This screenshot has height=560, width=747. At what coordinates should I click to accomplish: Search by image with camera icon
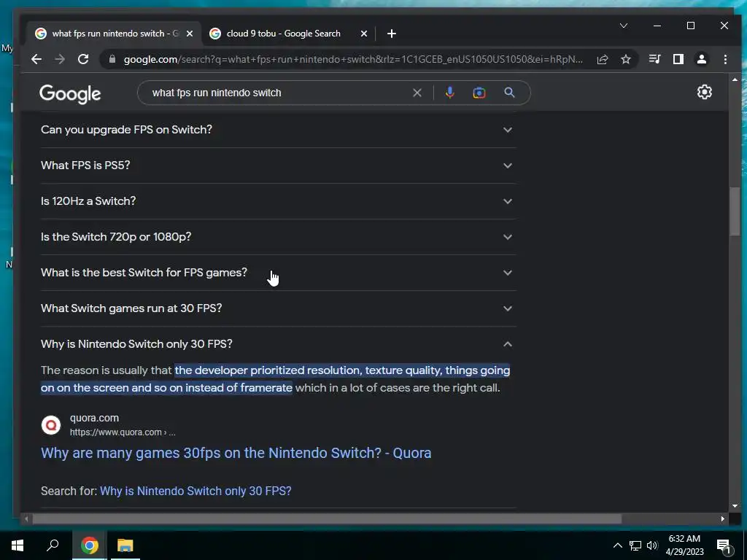pyautogui.click(x=479, y=93)
